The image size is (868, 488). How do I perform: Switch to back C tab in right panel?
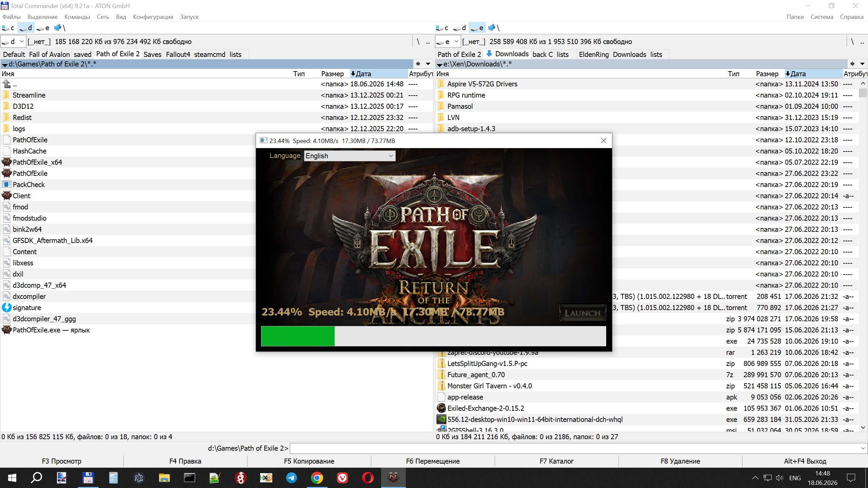coord(542,54)
